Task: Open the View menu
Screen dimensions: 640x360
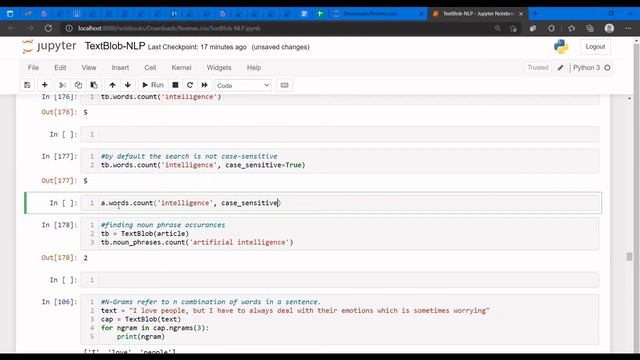Action: point(89,68)
